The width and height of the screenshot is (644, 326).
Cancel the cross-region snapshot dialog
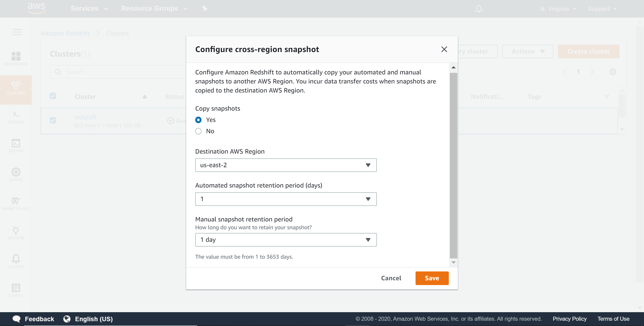[391, 278]
